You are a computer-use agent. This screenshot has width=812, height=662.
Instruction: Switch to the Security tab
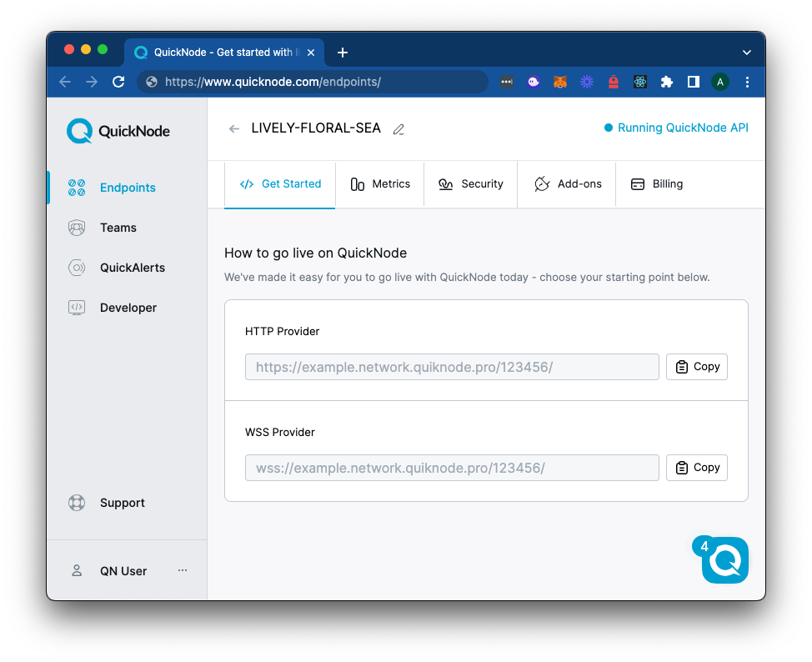click(x=471, y=184)
